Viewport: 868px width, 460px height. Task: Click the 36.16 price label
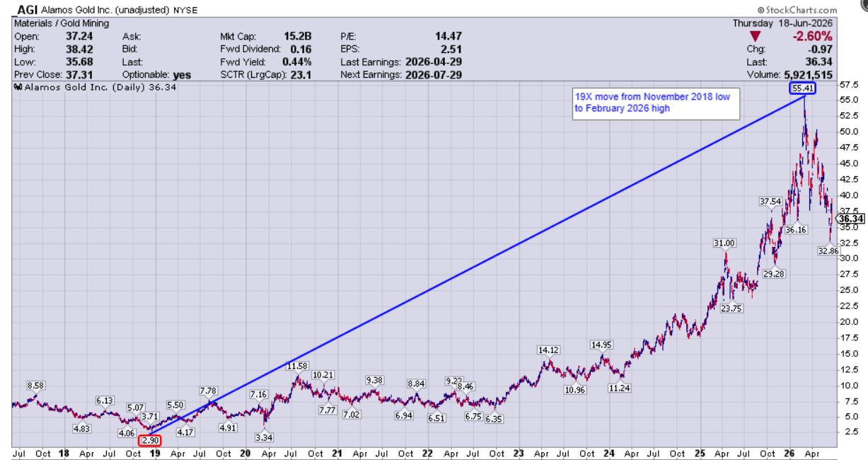tap(795, 230)
